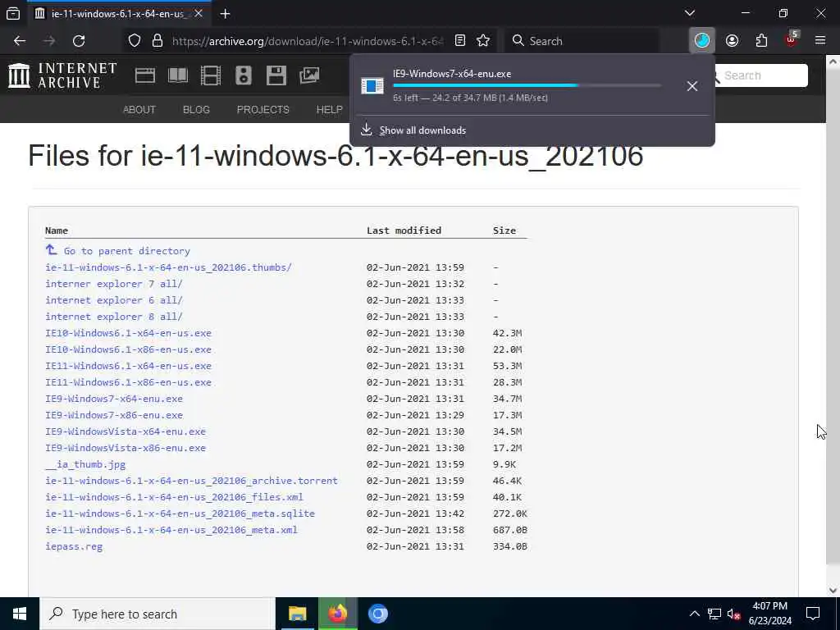Download the _archive.torrent file
This screenshot has height=630, width=840.
(x=191, y=481)
